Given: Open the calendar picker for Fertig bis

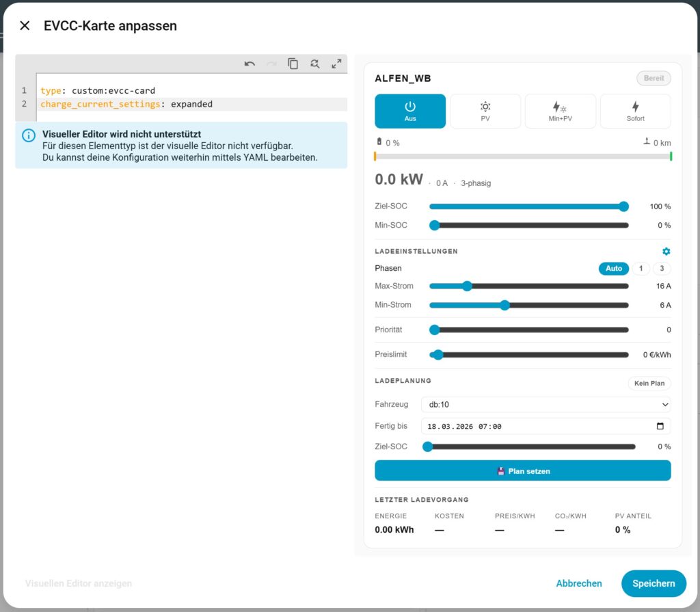Looking at the screenshot, I should (660, 426).
